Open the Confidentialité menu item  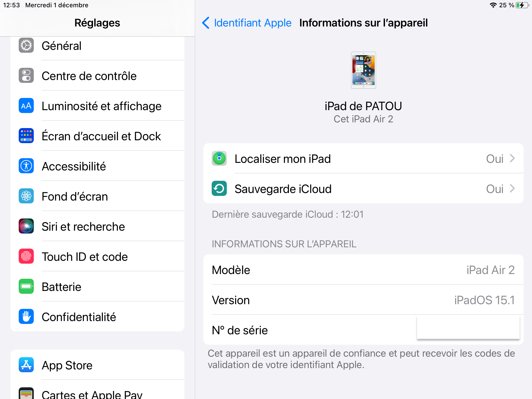tap(79, 317)
